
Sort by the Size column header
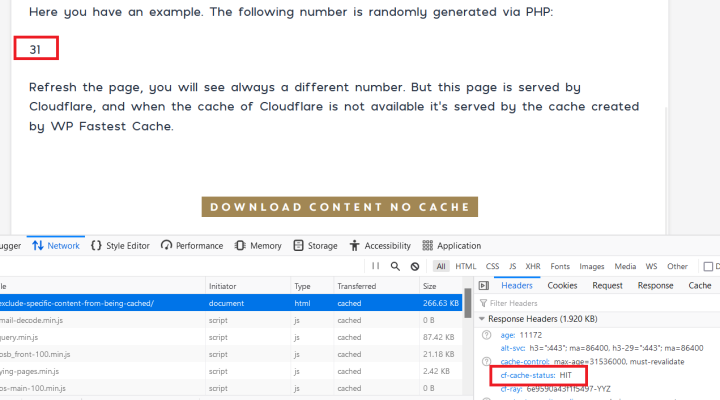tap(441, 286)
